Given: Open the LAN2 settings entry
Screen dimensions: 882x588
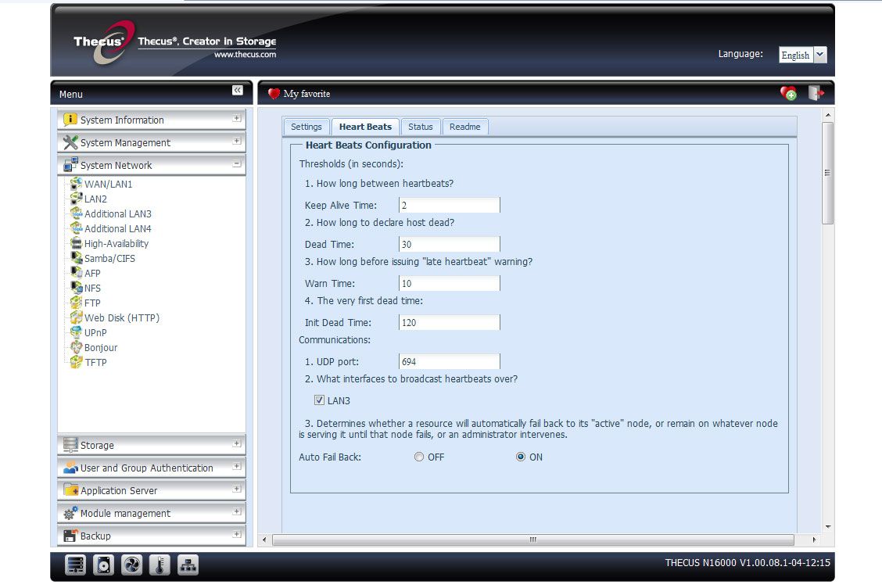Looking at the screenshot, I should (x=95, y=199).
